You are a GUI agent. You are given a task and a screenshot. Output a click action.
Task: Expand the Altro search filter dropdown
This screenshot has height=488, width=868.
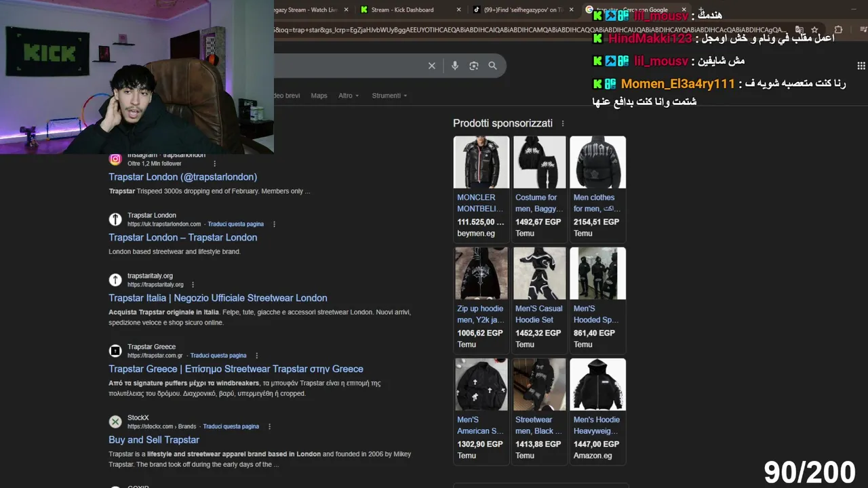[349, 96]
